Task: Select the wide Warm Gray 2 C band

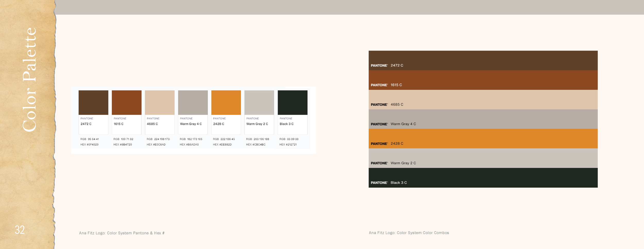Action: tap(483, 158)
